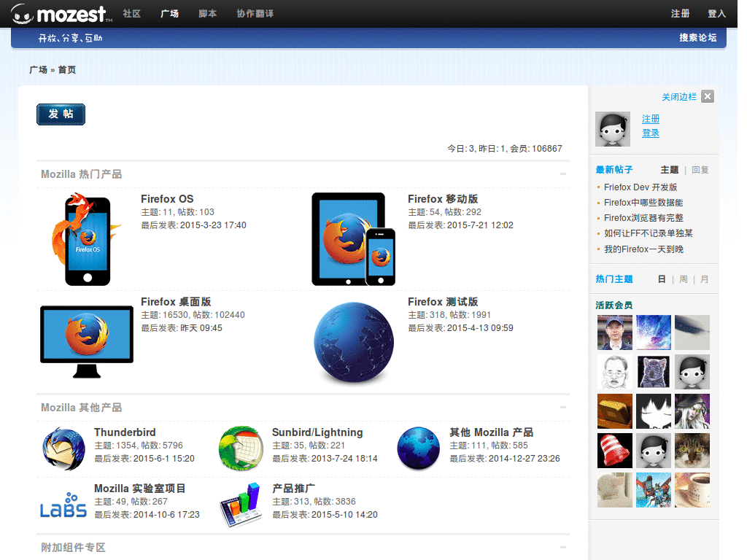Open post 'Friefox Dev 开发版'
This screenshot has height=560, width=747.
(640, 187)
